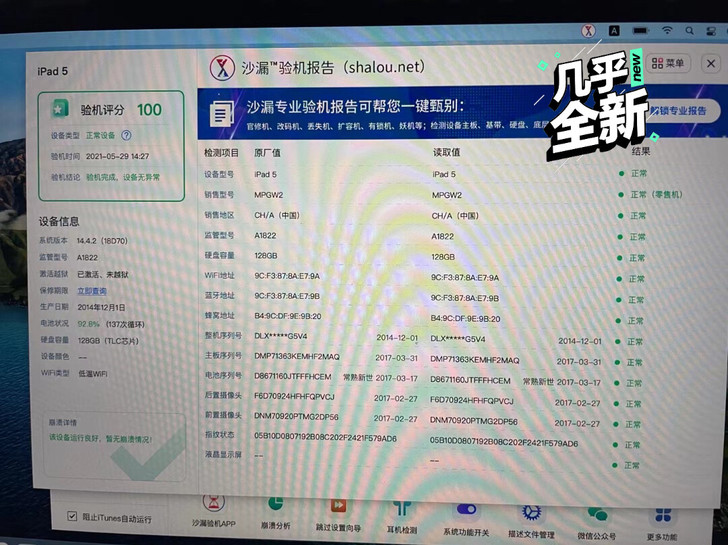
Task: Open the 崩溃分析 crash analysis icon
Action: tap(275, 505)
